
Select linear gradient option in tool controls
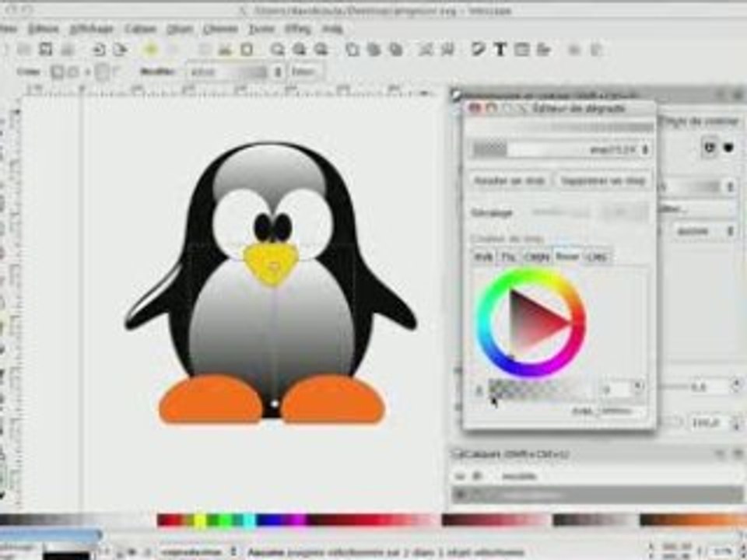57,72
